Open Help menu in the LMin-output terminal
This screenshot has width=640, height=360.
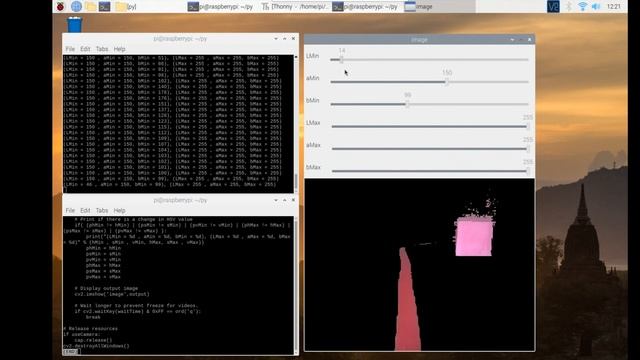[x=119, y=49]
